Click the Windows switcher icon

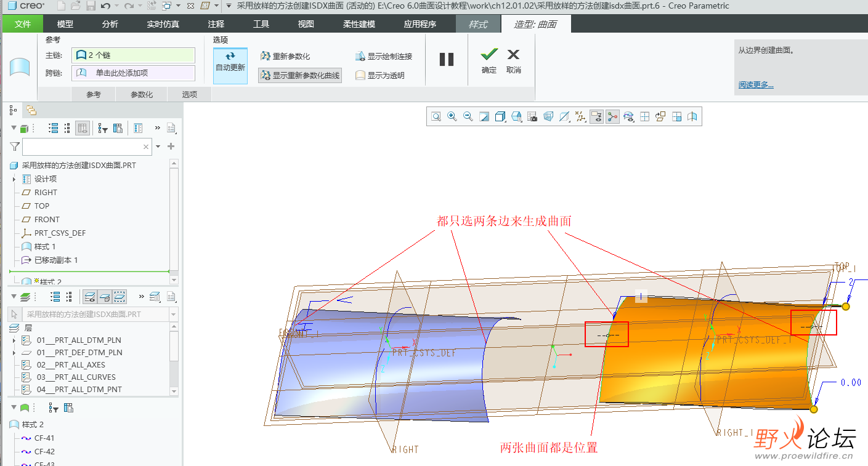click(x=166, y=6)
